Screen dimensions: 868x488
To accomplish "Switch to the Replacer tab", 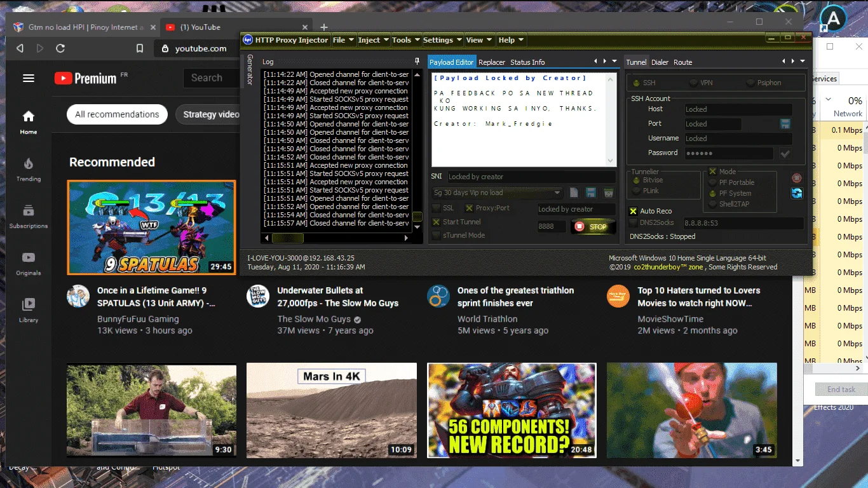I will pos(492,62).
